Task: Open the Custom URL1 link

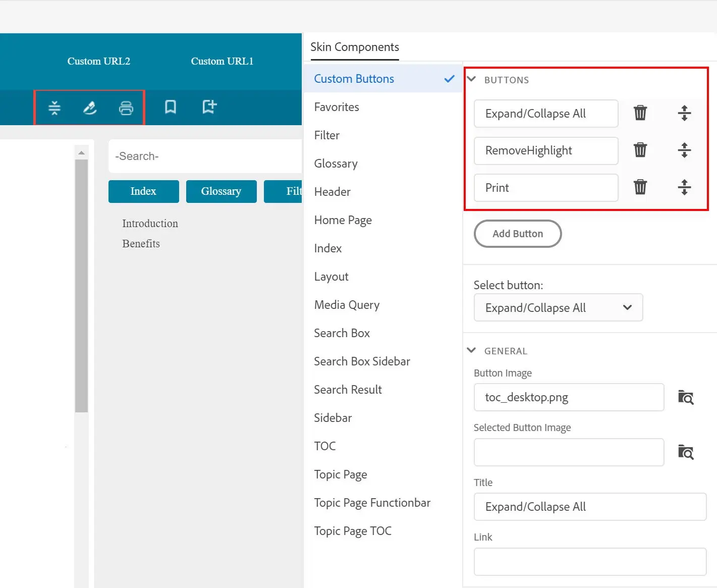Action: pyautogui.click(x=222, y=61)
